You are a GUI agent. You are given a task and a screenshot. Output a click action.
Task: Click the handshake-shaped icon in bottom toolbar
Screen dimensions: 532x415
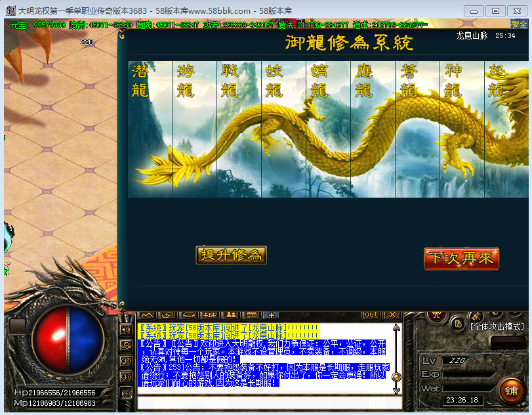[x=189, y=315]
